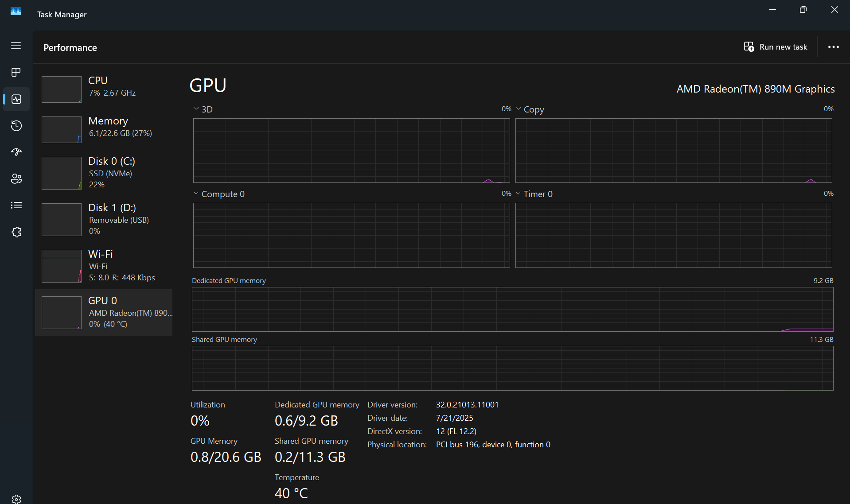The width and height of the screenshot is (850, 504).
Task: Click the Shared GPU memory graph
Action: click(x=513, y=368)
